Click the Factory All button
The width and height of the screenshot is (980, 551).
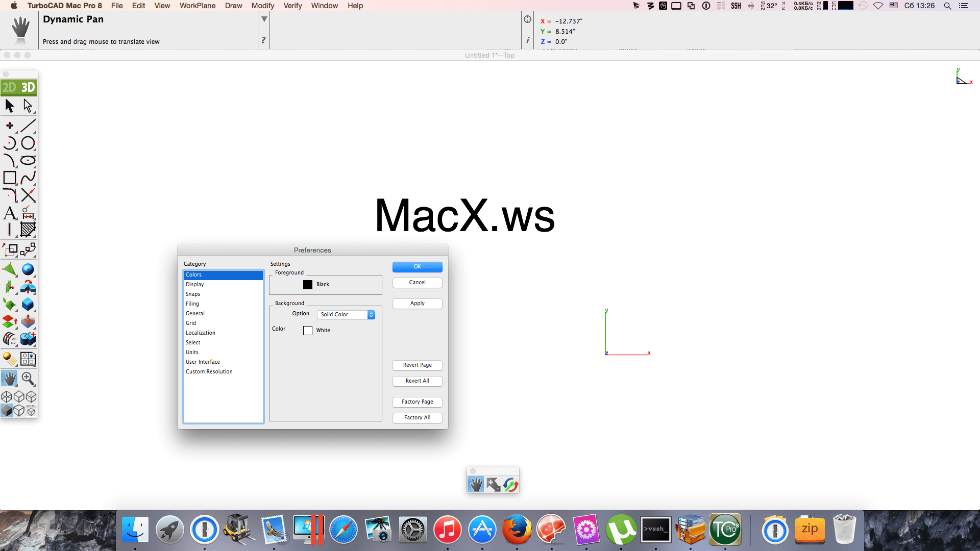click(418, 418)
